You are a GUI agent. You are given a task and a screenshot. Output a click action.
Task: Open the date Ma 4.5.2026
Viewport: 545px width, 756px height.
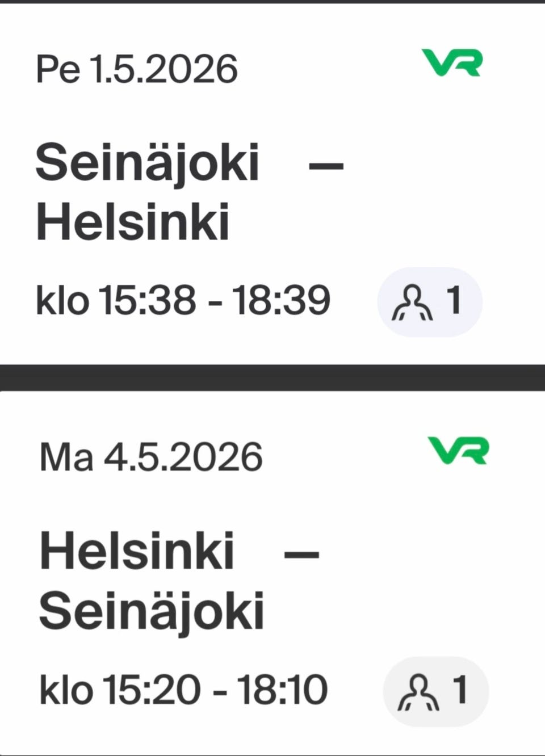(151, 457)
